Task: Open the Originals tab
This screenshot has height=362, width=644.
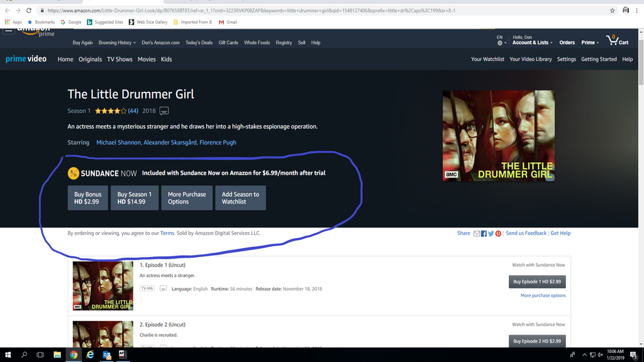Action: [x=90, y=60]
